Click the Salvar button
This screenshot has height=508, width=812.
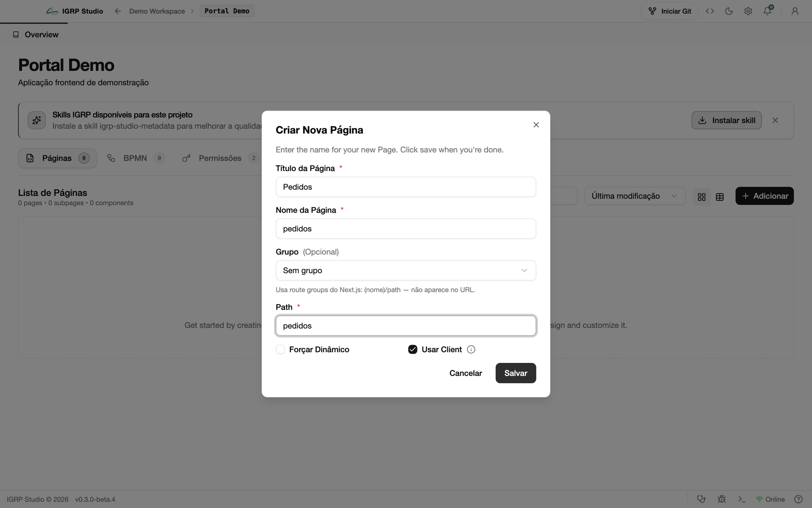point(516,373)
